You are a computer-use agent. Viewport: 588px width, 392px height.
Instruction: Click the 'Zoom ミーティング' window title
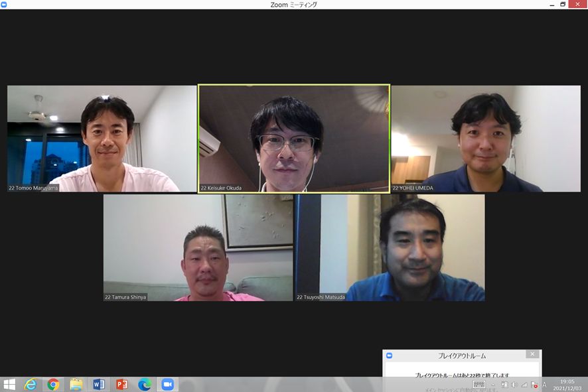[293, 5]
